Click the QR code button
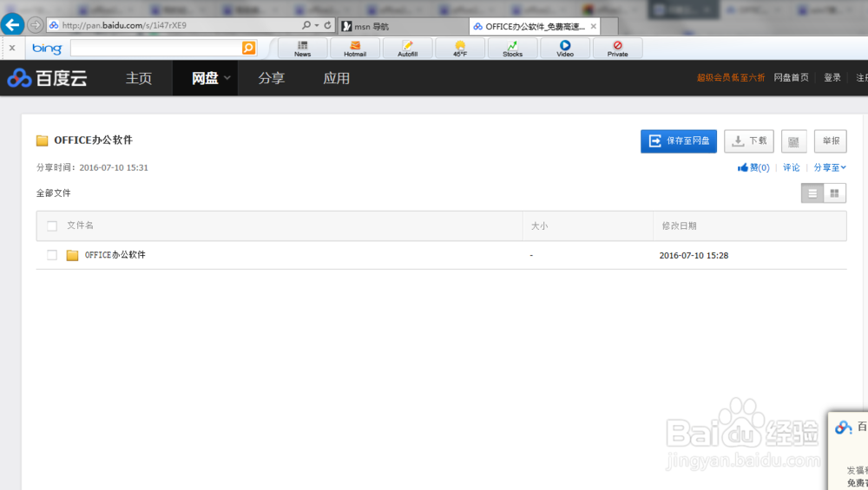The image size is (868, 490). point(794,141)
